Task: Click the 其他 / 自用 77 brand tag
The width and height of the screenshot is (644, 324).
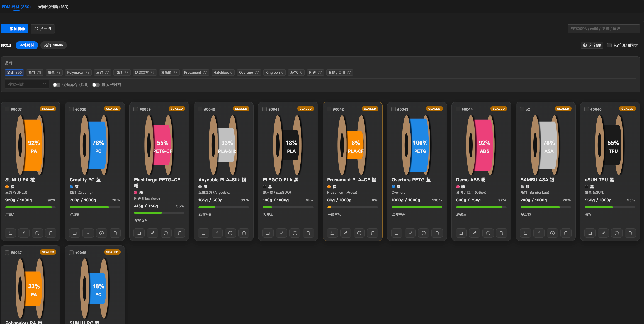Action: pyautogui.click(x=340, y=73)
